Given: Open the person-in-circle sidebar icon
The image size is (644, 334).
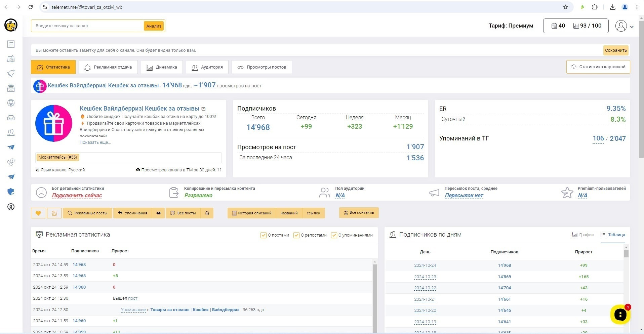Looking at the screenshot, I should coord(11,103).
